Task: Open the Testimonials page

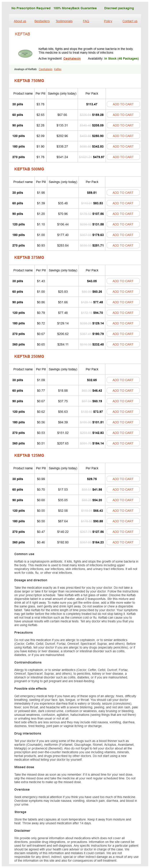Action: [64, 21]
